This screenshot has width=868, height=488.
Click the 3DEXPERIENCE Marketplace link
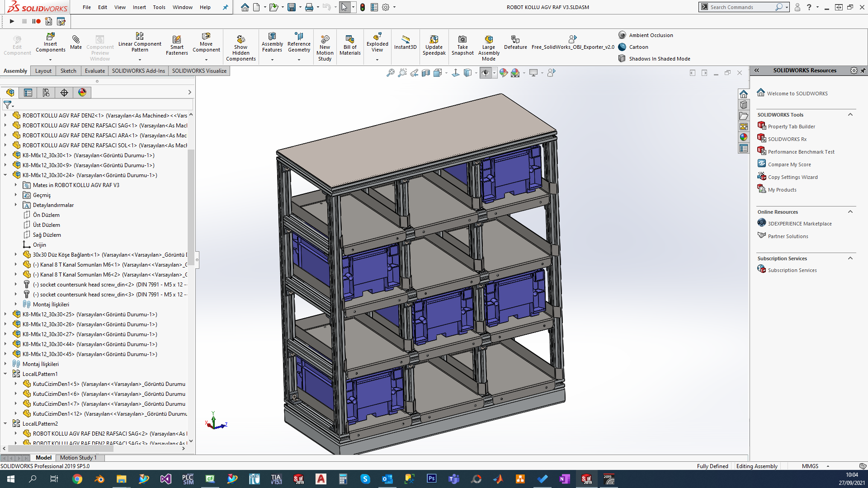799,224
